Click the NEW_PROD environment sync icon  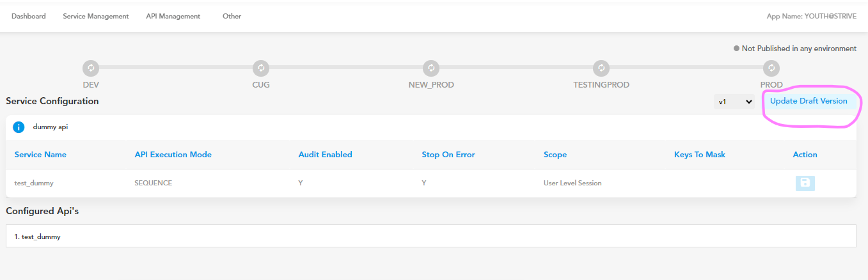[431, 68]
